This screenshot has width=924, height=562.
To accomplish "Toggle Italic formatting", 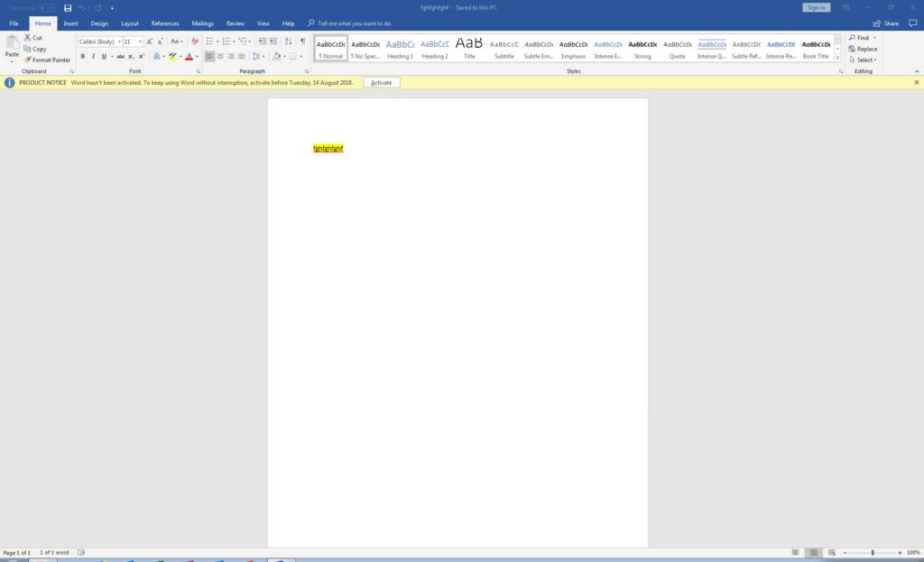I will click(93, 56).
